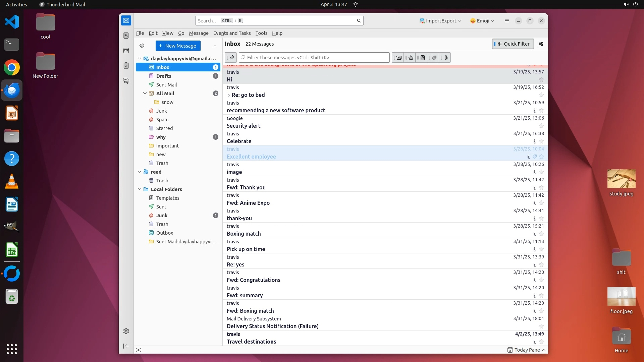
Task: Open the Events and Tasks menu
Action: tap(232, 33)
